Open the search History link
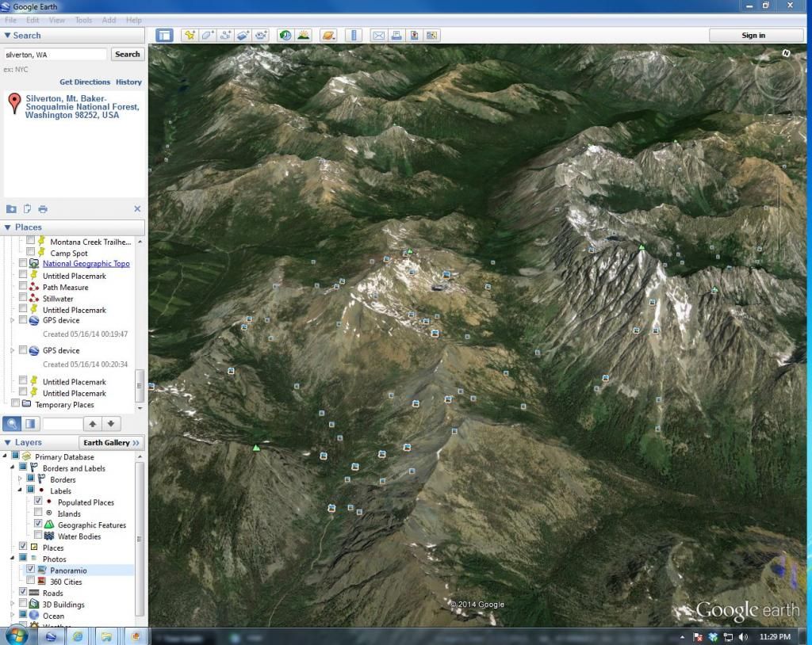This screenshot has height=645, width=812. (x=128, y=82)
